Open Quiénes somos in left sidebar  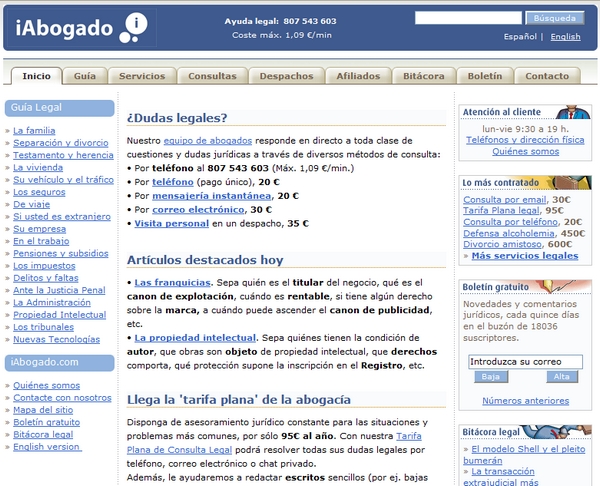click(x=46, y=385)
